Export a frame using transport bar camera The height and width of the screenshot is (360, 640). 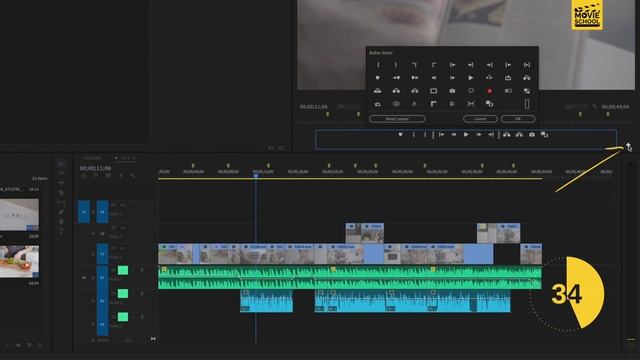[x=532, y=135]
